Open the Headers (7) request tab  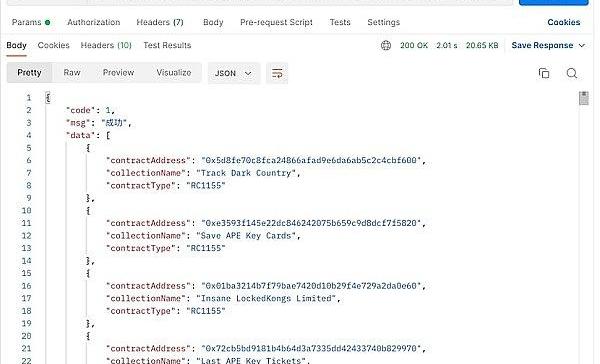160,22
